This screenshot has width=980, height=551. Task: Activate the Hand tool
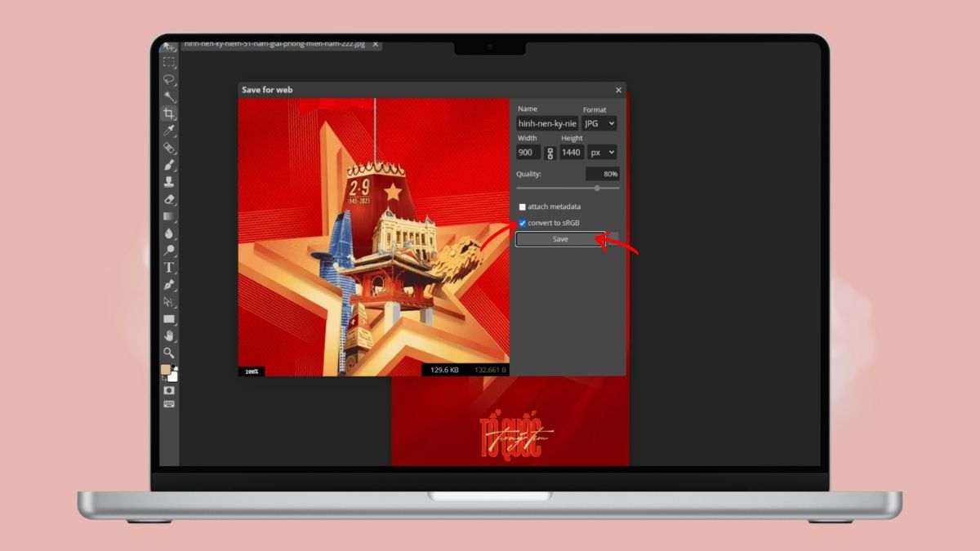169,335
